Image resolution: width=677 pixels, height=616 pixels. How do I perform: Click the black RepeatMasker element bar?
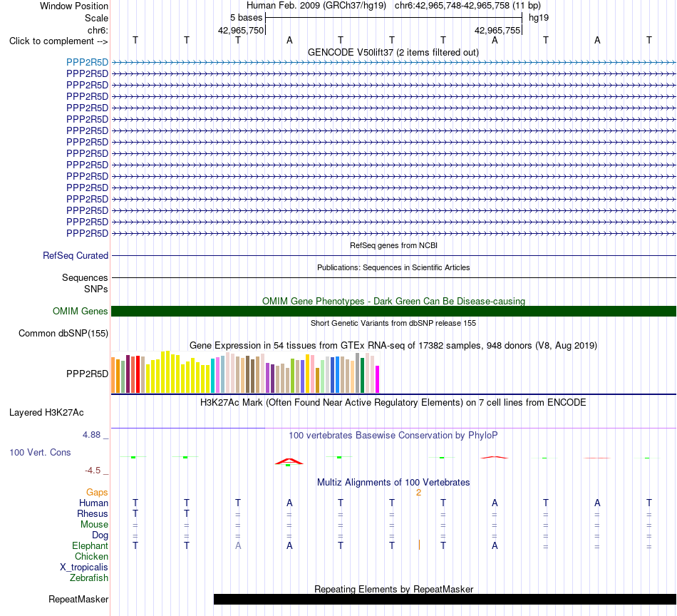445,599
